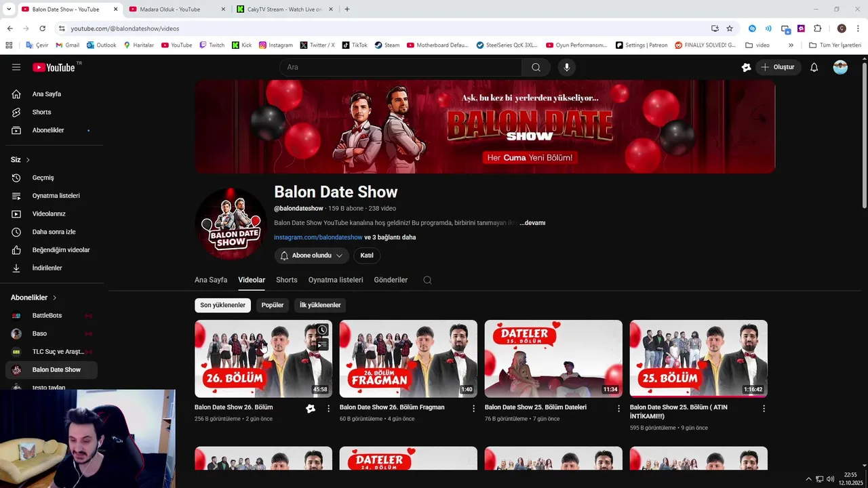Click the Oluştur create button
868x488 pixels.
(x=778, y=67)
